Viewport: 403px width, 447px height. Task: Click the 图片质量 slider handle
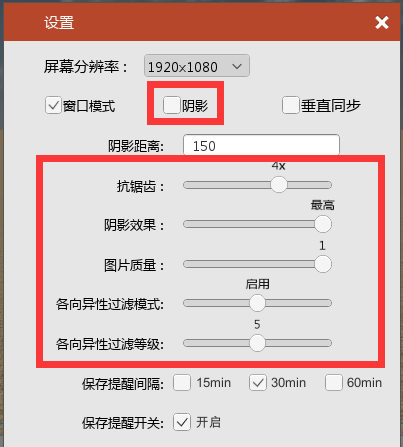[323, 264]
